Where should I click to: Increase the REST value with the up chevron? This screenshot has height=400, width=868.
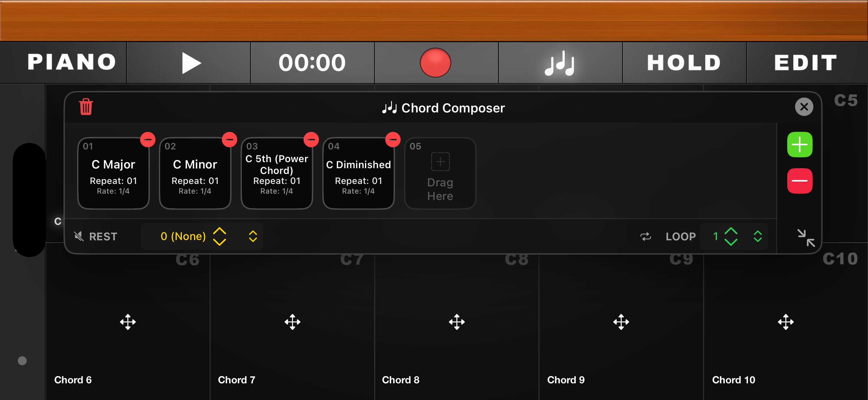[219, 231]
